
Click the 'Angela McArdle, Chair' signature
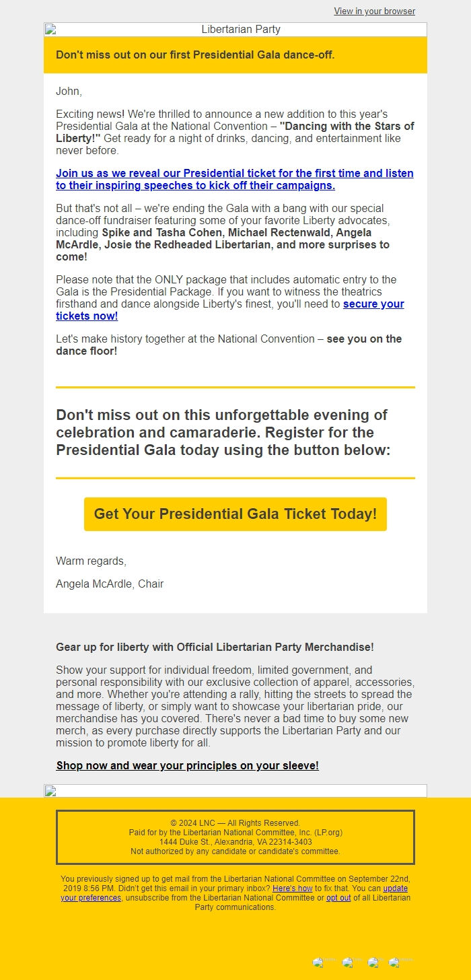tap(110, 584)
